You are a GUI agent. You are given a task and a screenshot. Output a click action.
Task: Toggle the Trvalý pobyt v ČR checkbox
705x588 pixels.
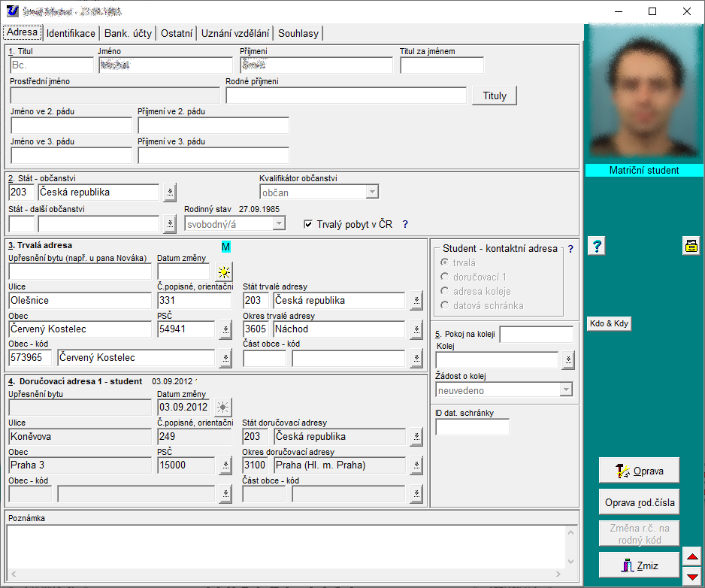coord(308,224)
